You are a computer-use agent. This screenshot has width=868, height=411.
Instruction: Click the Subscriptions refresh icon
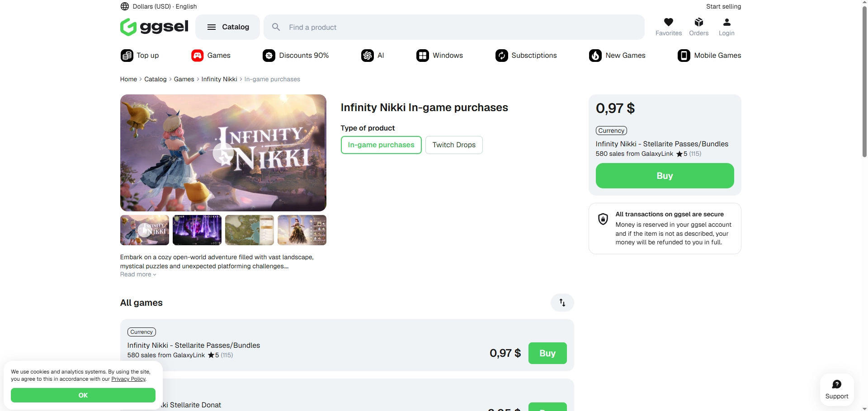click(x=502, y=56)
